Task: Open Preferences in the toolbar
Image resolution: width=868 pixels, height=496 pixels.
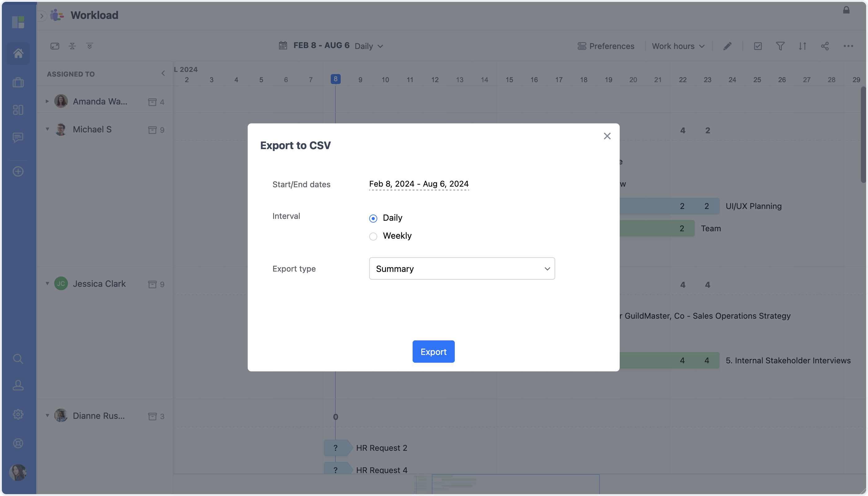Action: tap(606, 46)
